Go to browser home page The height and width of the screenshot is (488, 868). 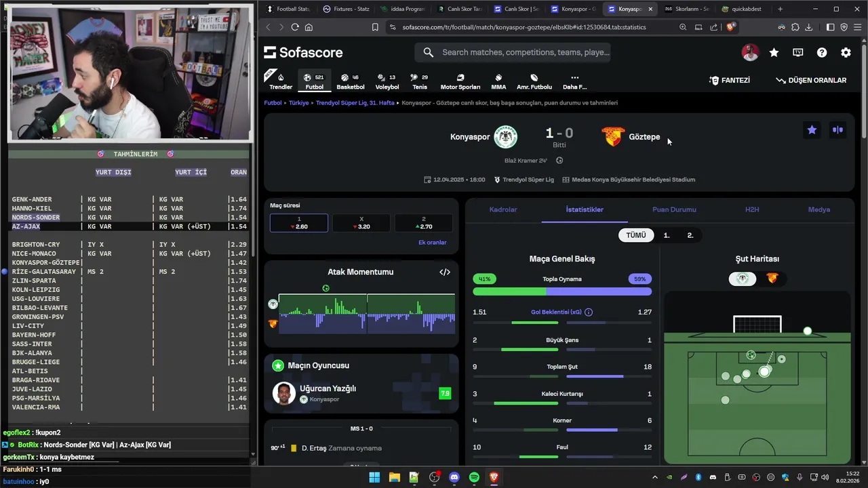[309, 27]
